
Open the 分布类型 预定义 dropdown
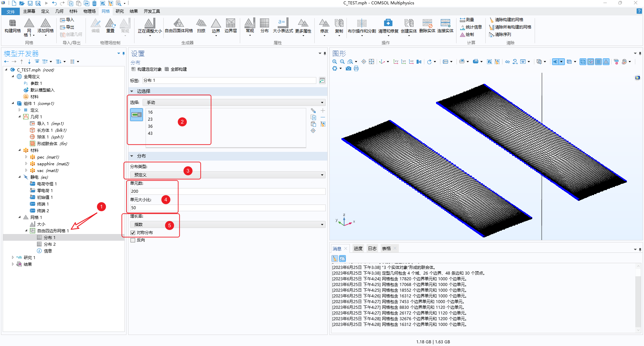click(x=228, y=175)
